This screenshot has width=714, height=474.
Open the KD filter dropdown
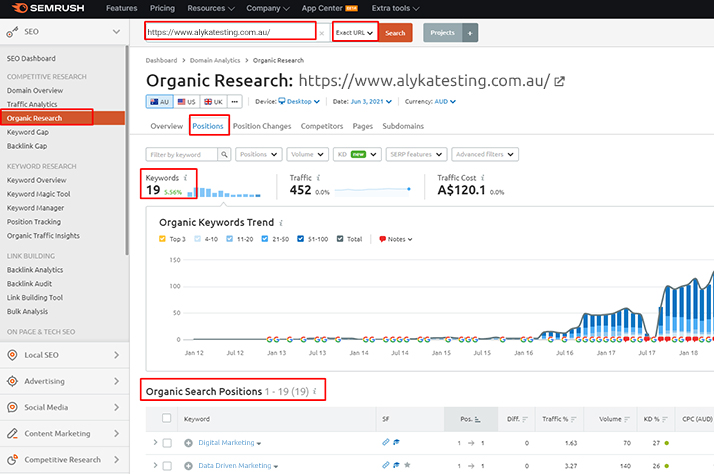pyautogui.click(x=357, y=154)
